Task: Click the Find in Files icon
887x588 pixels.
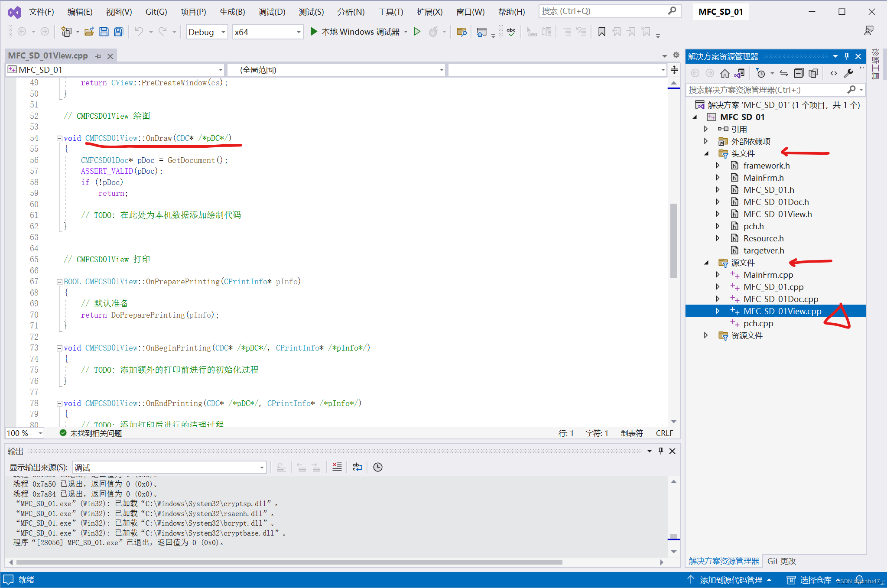Action: coord(461,32)
